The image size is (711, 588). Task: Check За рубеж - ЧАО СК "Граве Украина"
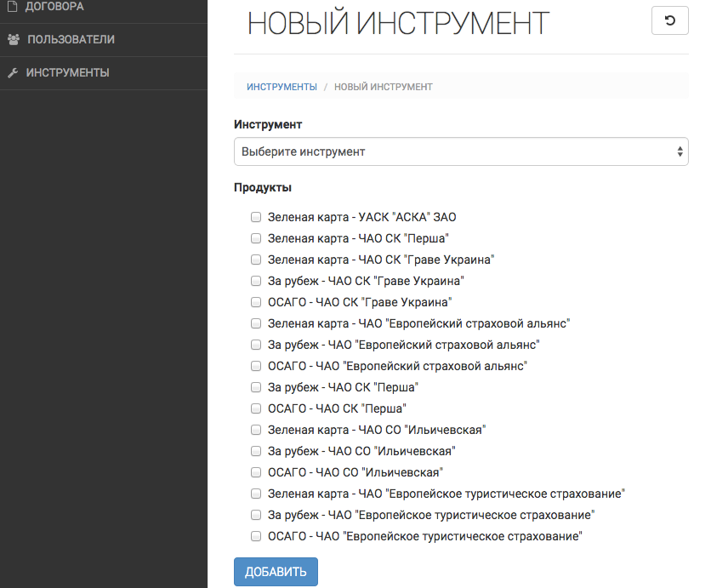click(x=255, y=280)
